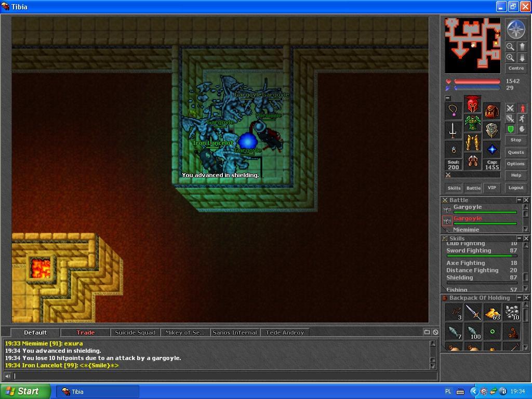Toggle secure mode hand icon
Viewport: 532px width, 399px height.
tap(522, 129)
